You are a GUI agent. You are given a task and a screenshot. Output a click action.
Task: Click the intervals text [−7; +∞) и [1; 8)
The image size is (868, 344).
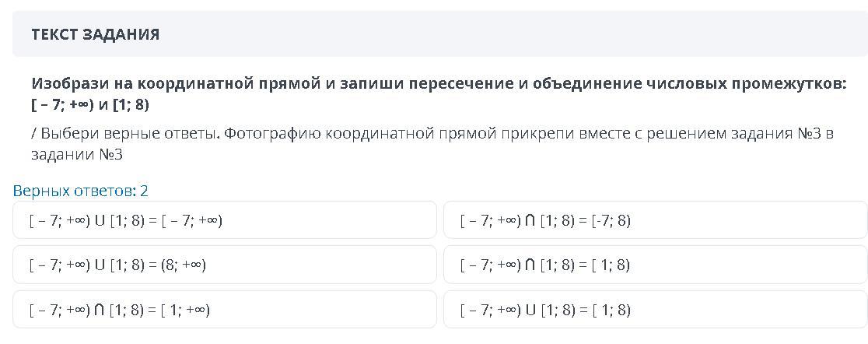(x=90, y=105)
